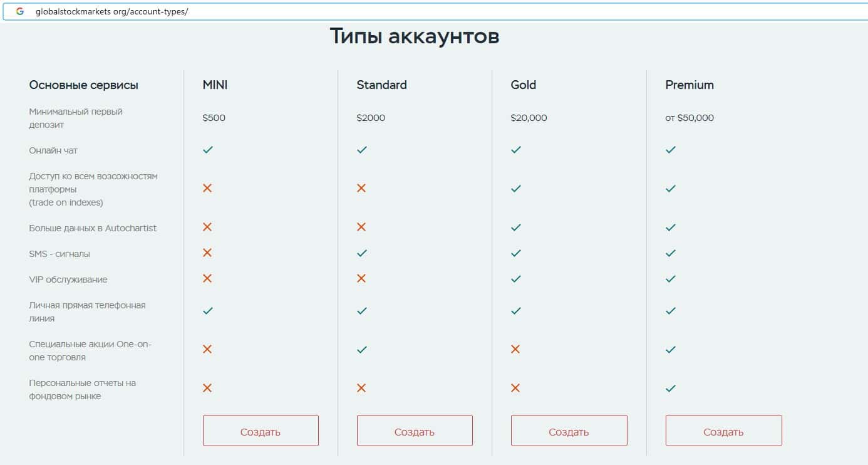Select Создать button under Gold account
The height and width of the screenshot is (465, 868).
click(569, 431)
